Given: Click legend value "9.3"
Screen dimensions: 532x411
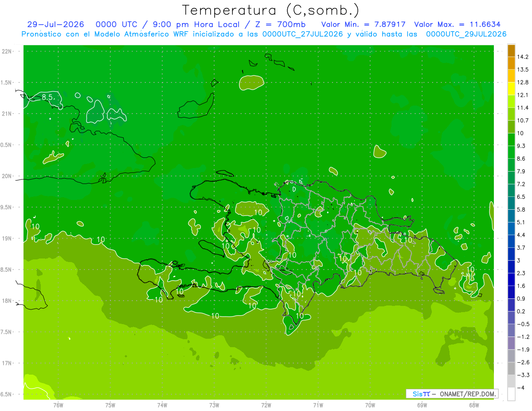Looking at the screenshot, I should [521, 146].
